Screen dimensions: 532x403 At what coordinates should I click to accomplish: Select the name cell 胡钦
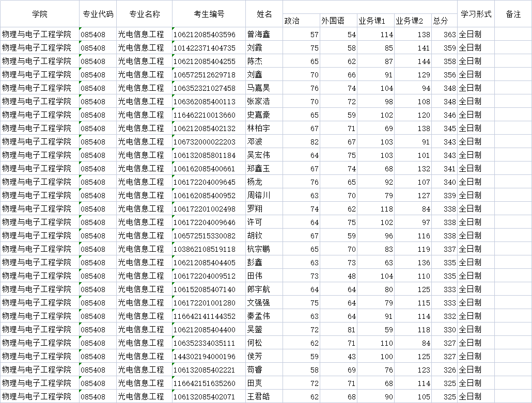click(x=264, y=236)
